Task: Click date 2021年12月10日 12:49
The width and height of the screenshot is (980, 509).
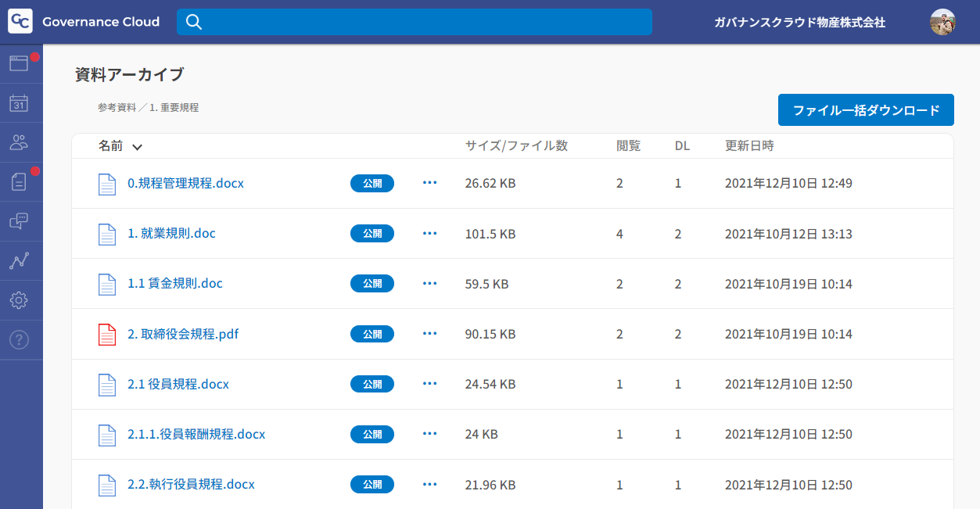Action: (788, 183)
